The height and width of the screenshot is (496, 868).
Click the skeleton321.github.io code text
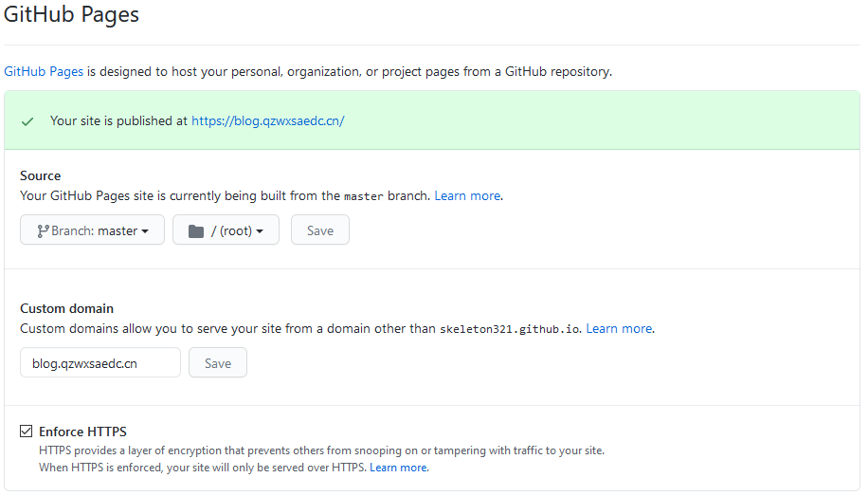[x=509, y=329]
